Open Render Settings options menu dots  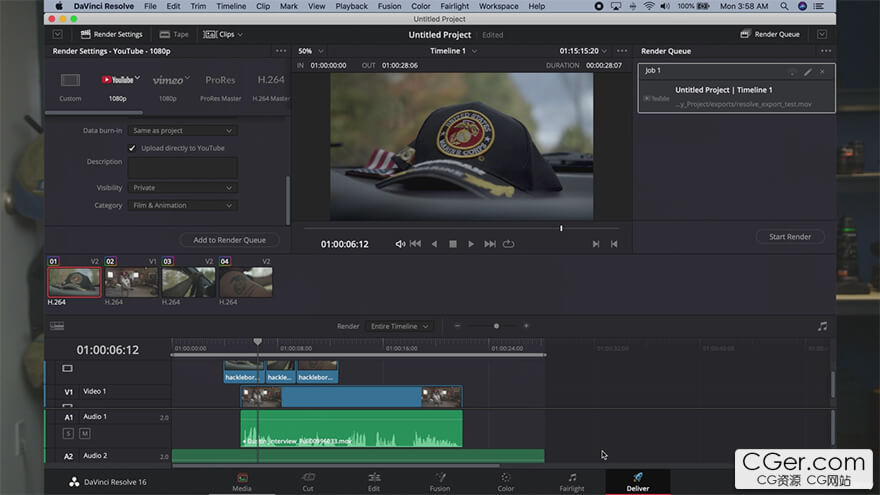[281, 51]
